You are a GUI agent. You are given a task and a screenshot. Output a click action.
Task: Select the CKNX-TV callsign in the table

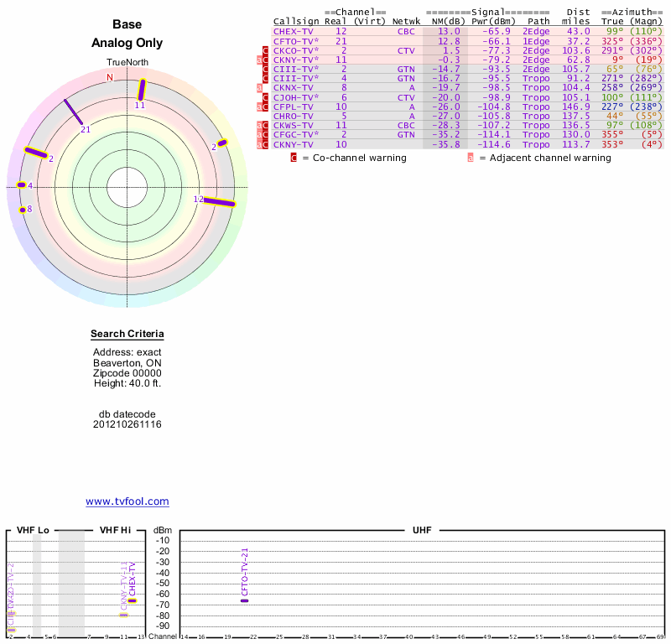(x=293, y=87)
